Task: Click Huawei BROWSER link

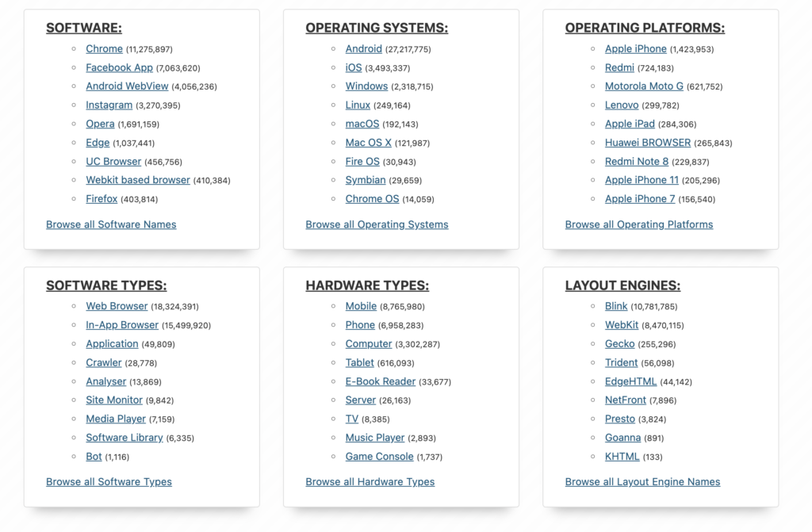Action: [x=648, y=143]
